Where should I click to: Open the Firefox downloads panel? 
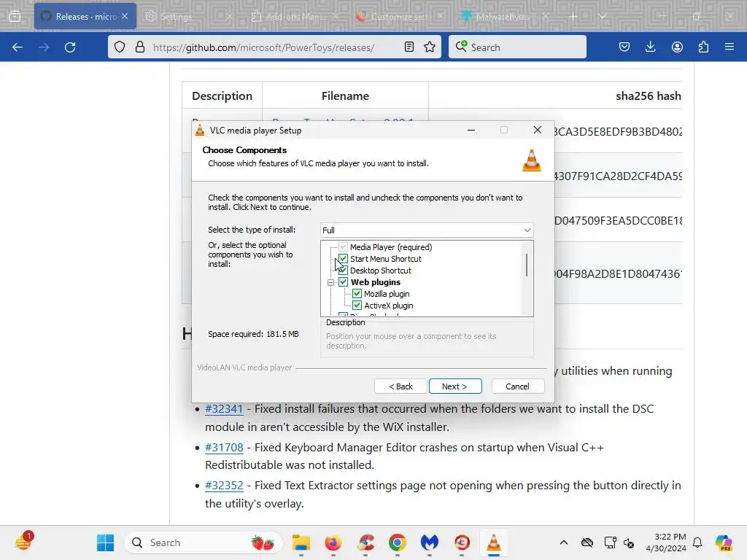coord(650,47)
